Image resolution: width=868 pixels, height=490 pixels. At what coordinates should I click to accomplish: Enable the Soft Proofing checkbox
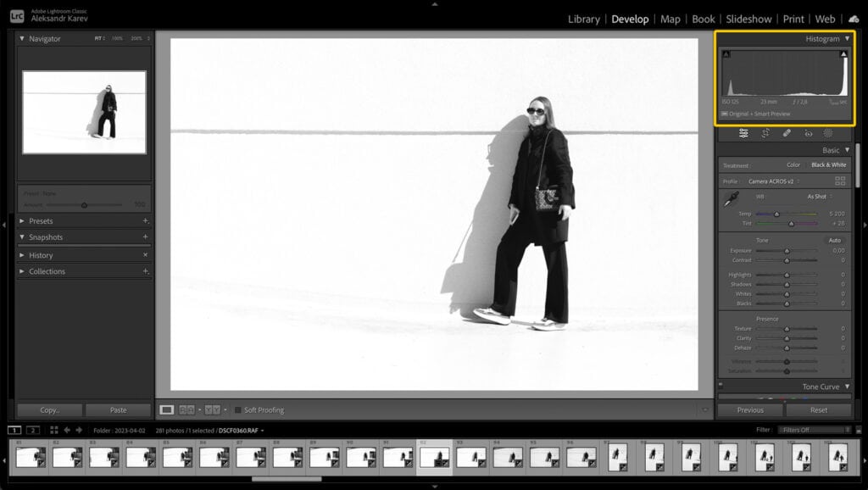[238, 409]
